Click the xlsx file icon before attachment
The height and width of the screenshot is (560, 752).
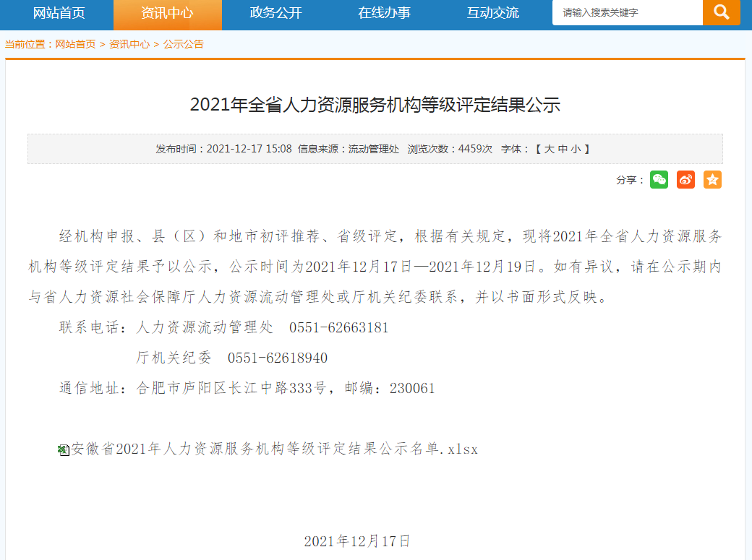[x=64, y=450]
